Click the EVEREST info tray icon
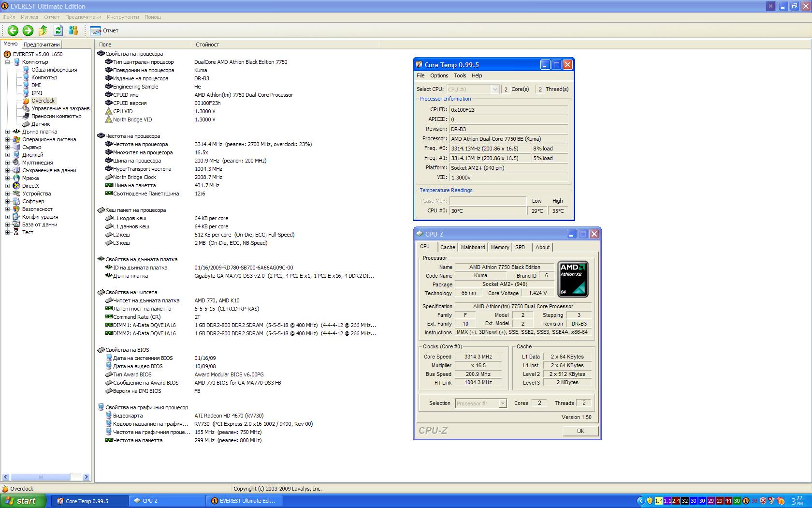The width and height of the screenshot is (812, 508). (x=746, y=501)
